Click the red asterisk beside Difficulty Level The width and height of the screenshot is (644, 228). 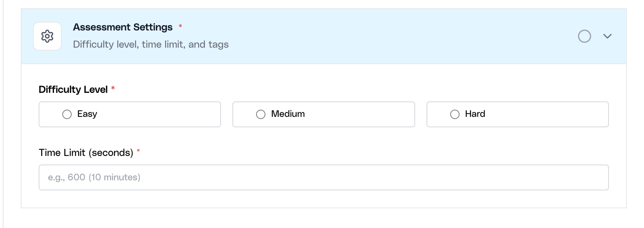point(113,88)
